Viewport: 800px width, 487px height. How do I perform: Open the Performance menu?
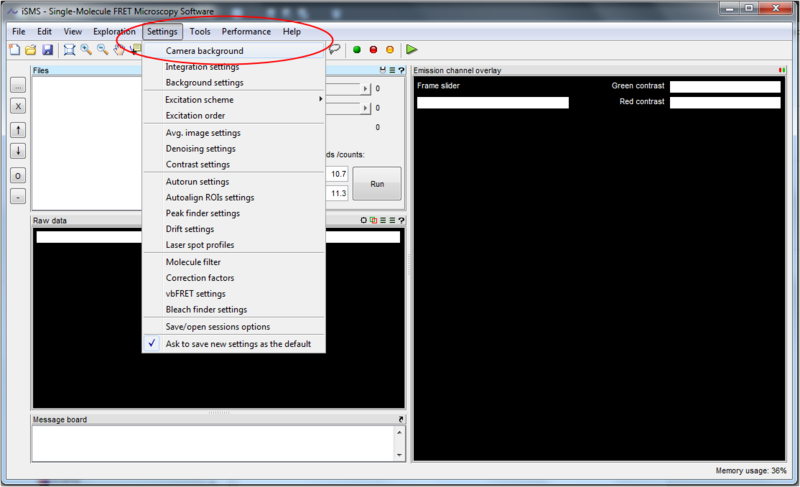click(x=246, y=31)
